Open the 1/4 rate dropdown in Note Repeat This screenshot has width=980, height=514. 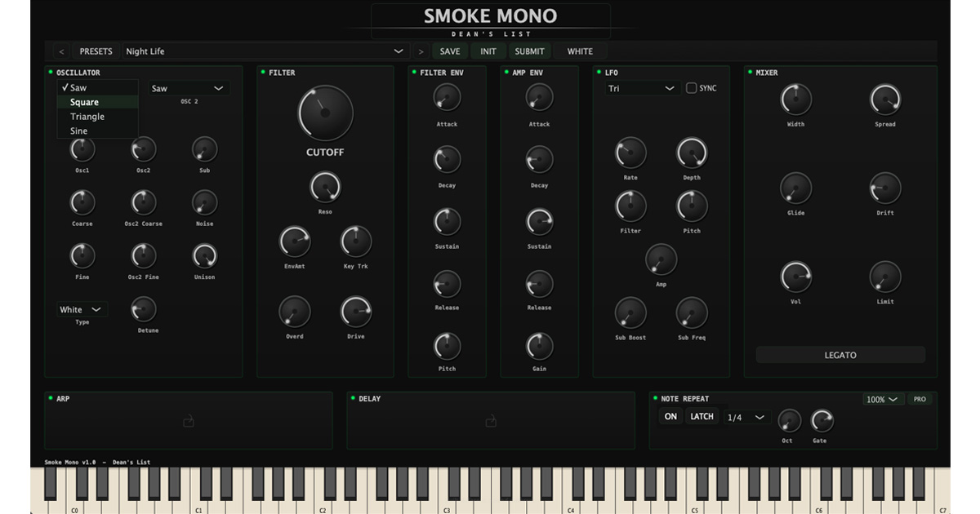pos(746,416)
